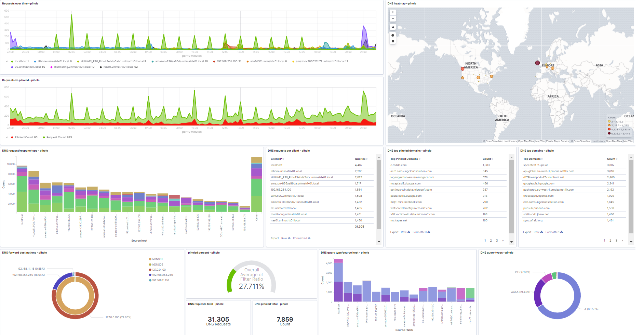Go to page 3 of DNS top domains
The image size is (644, 335).
coord(617,241)
